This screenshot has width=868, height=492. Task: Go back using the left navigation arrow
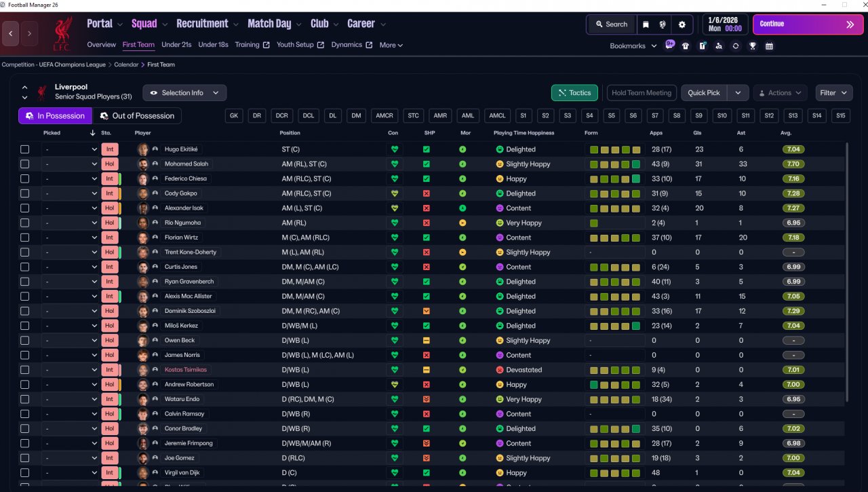click(11, 33)
